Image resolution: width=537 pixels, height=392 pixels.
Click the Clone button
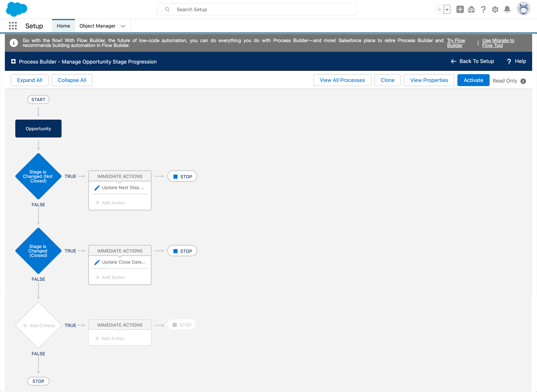(387, 80)
